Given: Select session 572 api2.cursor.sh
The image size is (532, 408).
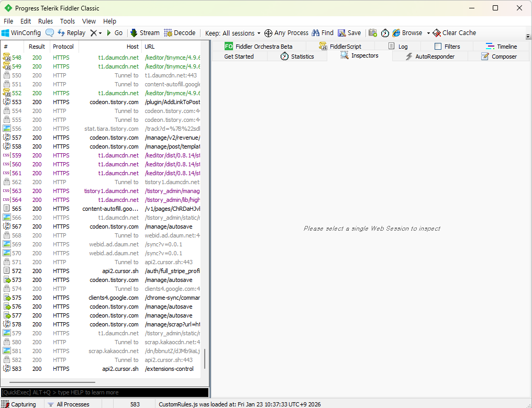Looking at the screenshot, I should coord(101,271).
